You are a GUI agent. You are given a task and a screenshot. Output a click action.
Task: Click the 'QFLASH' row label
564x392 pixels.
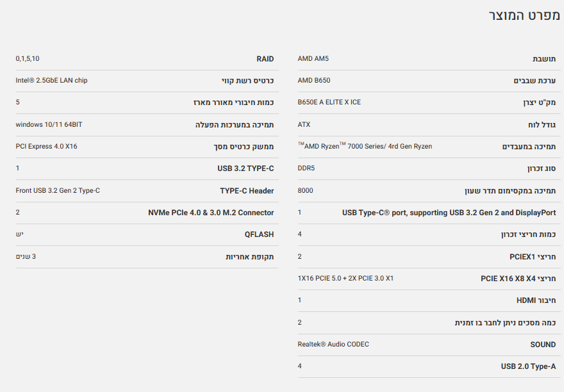point(259,234)
